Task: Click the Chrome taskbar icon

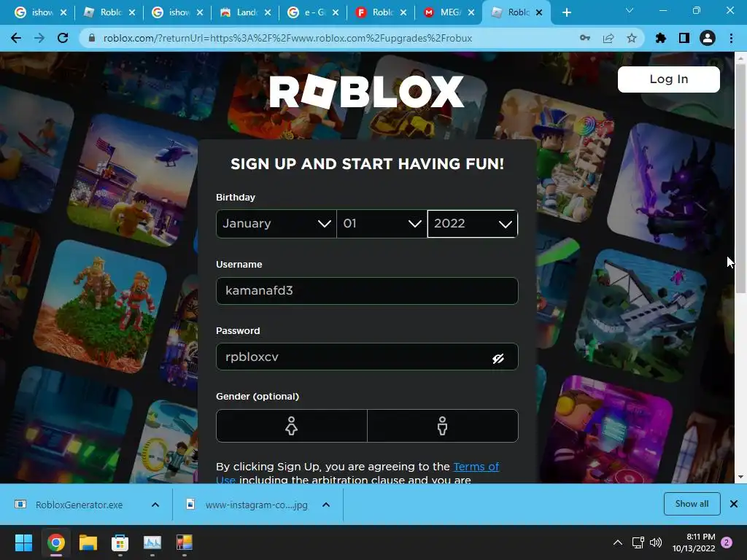Action: point(55,542)
